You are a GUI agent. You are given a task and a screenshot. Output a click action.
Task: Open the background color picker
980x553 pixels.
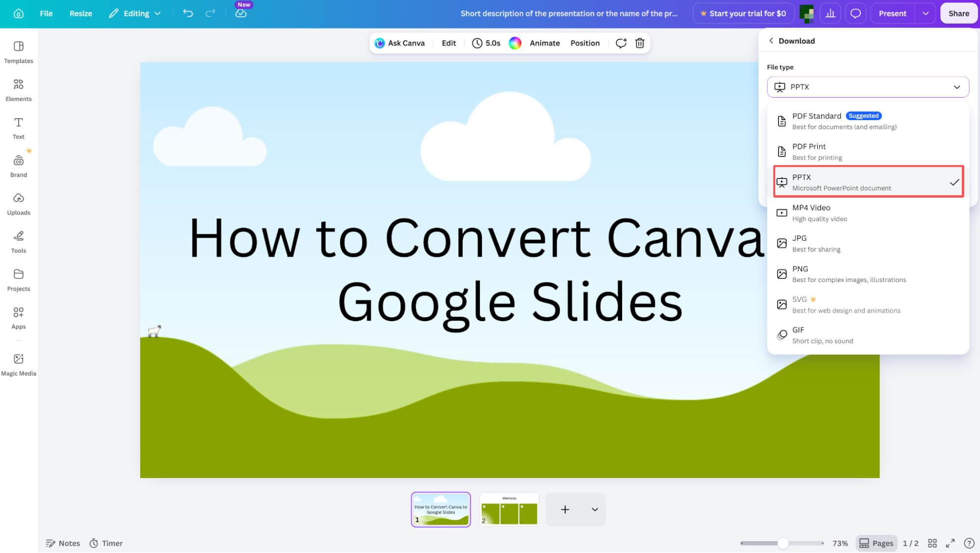tap(515, 43)
